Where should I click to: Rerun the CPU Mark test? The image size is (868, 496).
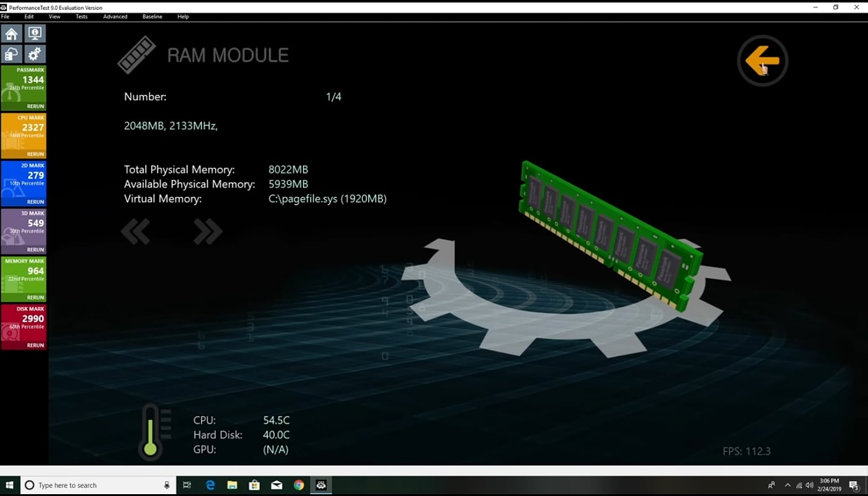(x=35, y=154)
